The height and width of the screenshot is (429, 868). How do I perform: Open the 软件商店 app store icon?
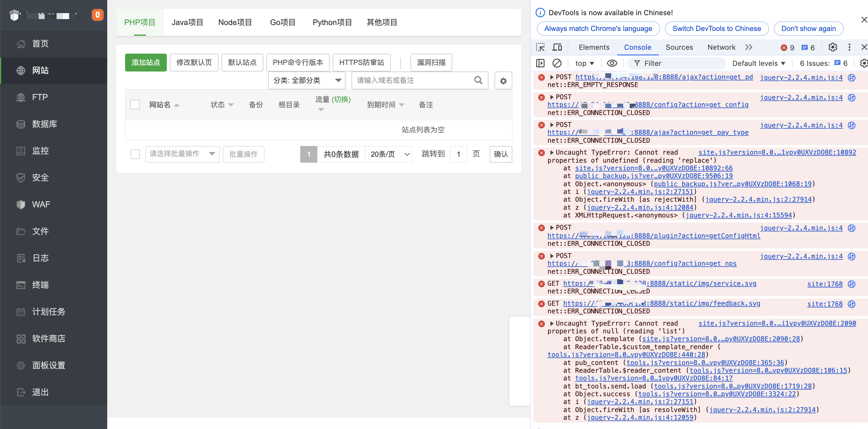click(21, 339)
